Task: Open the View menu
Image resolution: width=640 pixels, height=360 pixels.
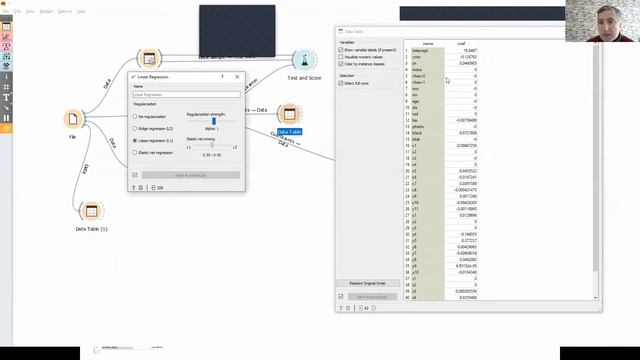Action: pyautogui.click(x=30, y=11)
